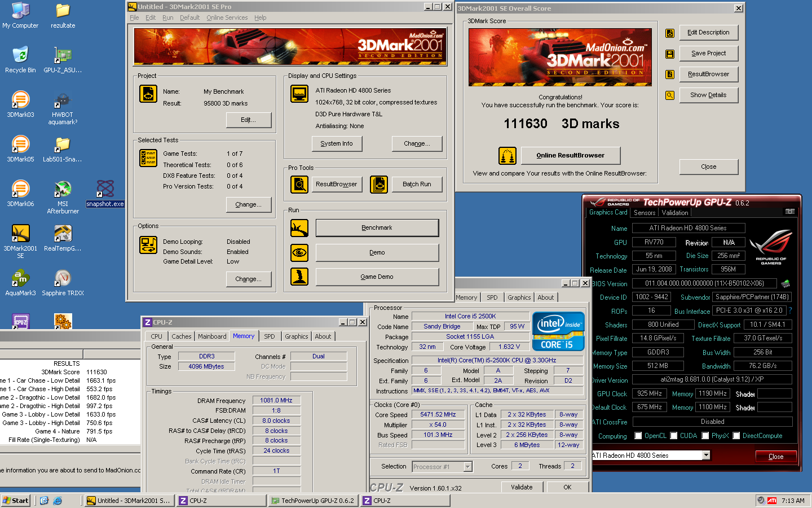Screen dimensions: 812x508
Task: Toggle the CUDA checkbox in GPU-Z
Action: 673,436
